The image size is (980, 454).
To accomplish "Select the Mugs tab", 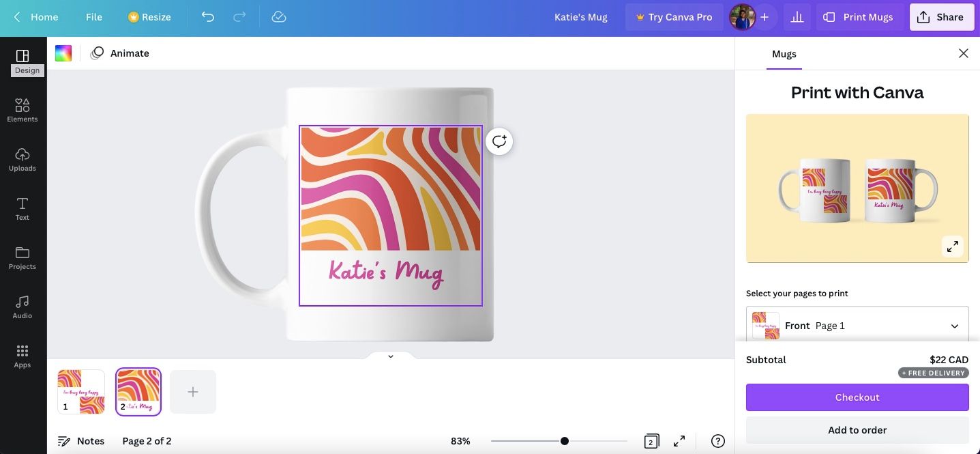I will [784, 54].
